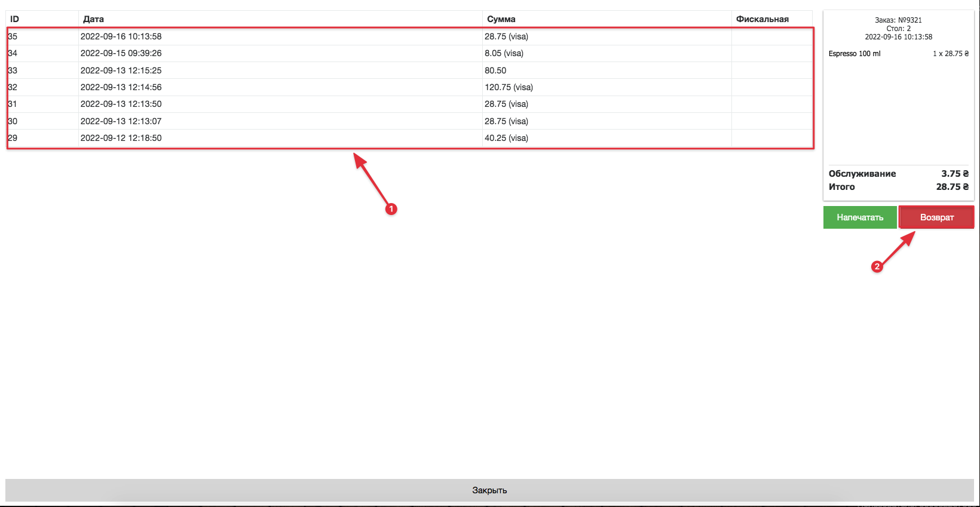
Task: Click the ID column header
Action: (x=15, y=19)
